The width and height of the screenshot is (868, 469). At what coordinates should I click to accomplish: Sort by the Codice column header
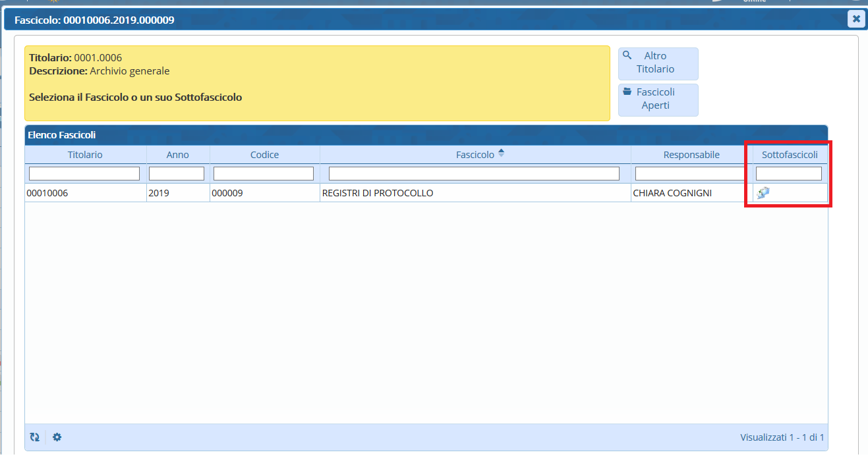pyautogui.click(x=264, y=155)
